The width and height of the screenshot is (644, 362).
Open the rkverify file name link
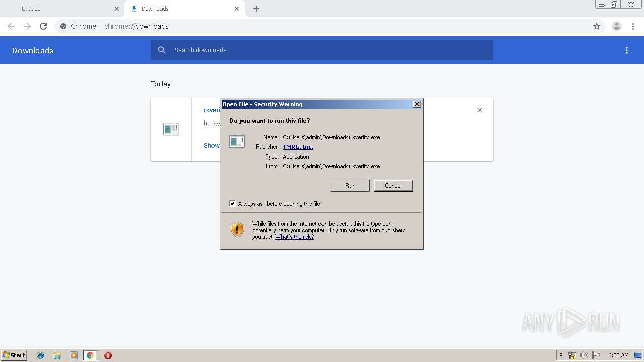pyautogui.click(x=212, y=110)
